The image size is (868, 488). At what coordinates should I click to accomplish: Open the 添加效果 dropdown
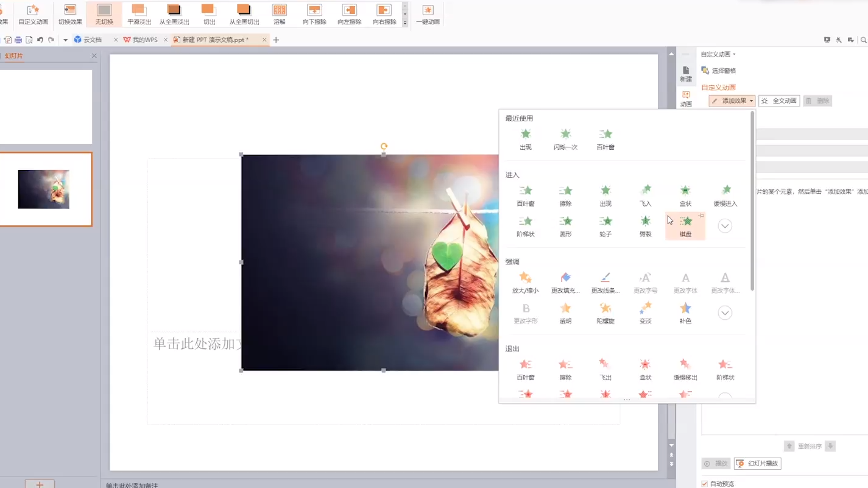[x=732, y=101]
